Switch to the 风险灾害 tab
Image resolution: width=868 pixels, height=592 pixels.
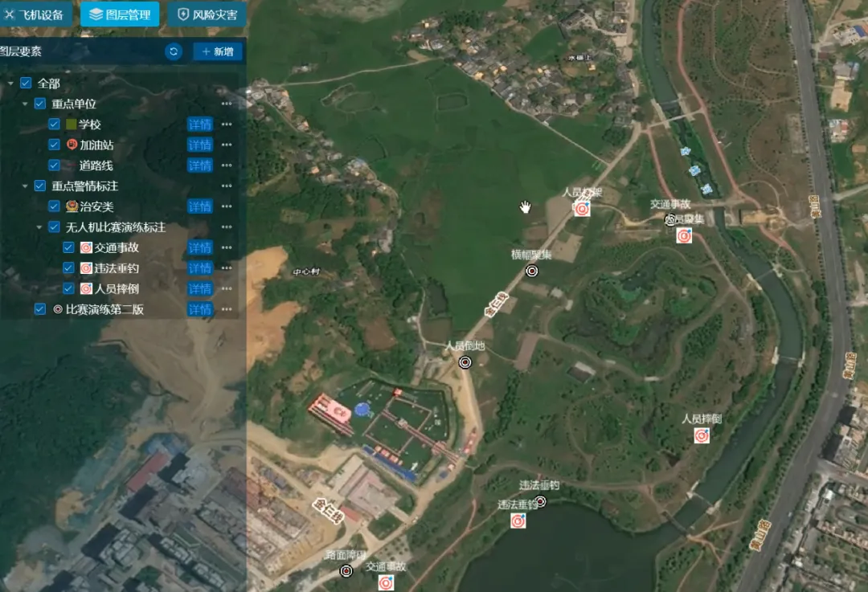pos(207,14)
